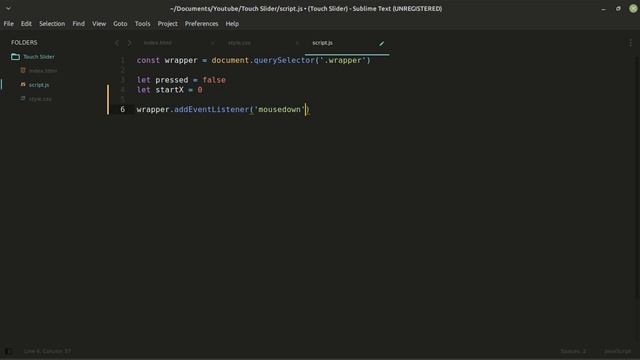Close the Sublime Text window
Viewport: 640px width, 360px height.
click(633, 9)
